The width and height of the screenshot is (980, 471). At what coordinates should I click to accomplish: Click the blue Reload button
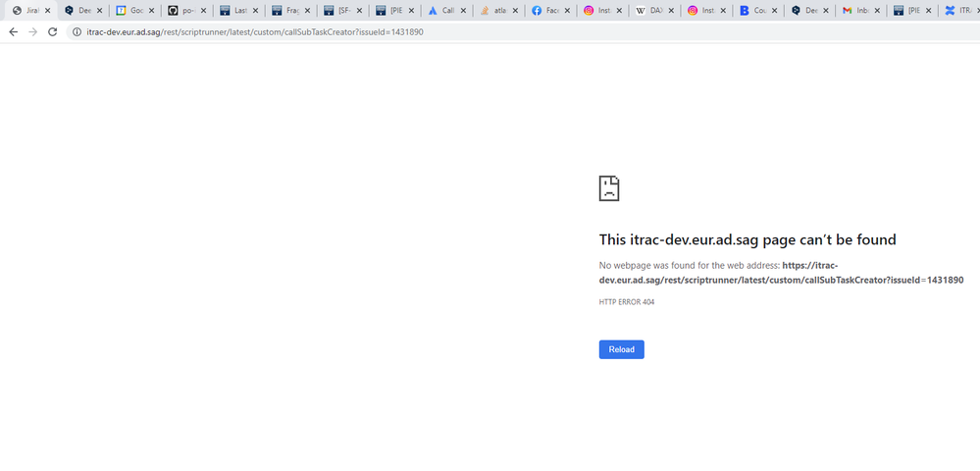tap(621, 349)
